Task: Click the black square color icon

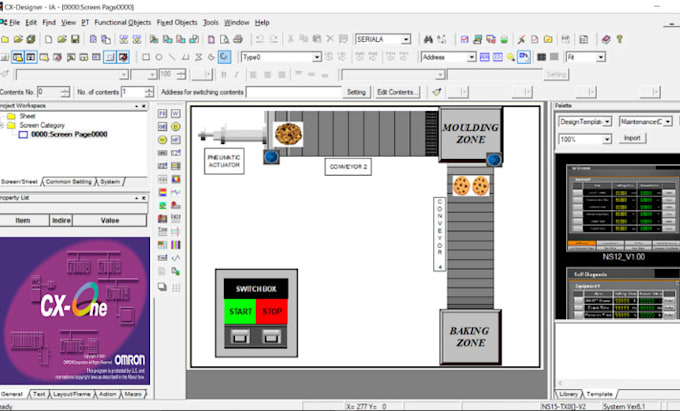Action: [541, 57]
